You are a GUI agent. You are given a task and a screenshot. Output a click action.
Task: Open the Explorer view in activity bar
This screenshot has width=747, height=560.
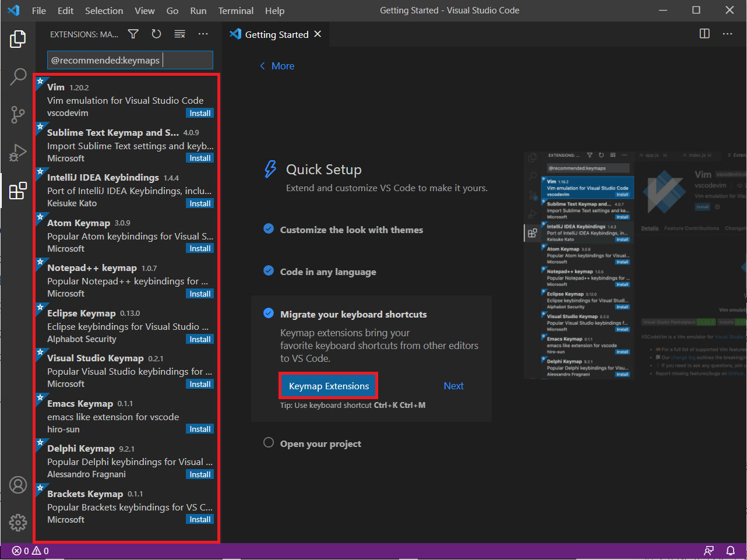tap(18, 39)
